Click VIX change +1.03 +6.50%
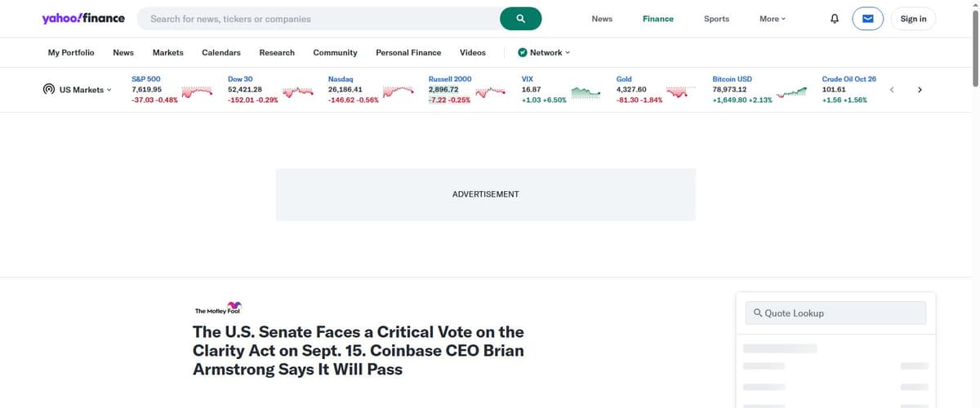 (544, 100)
